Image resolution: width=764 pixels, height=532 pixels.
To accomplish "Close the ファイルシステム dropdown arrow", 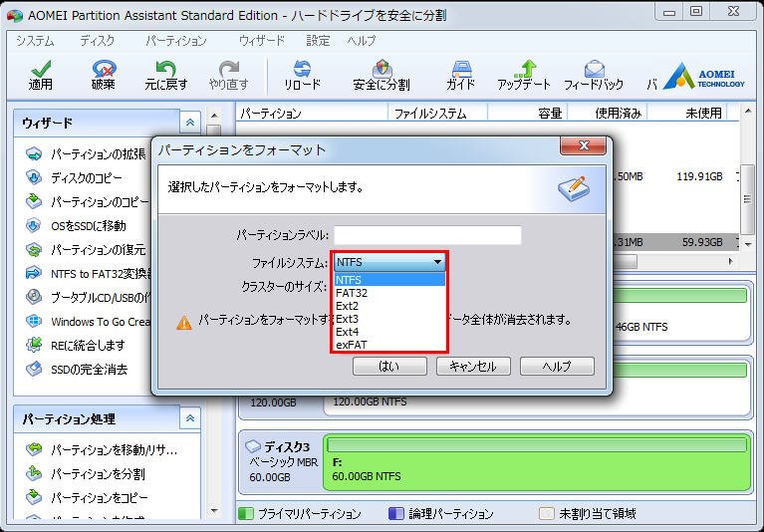I will [x=437, y=262].
